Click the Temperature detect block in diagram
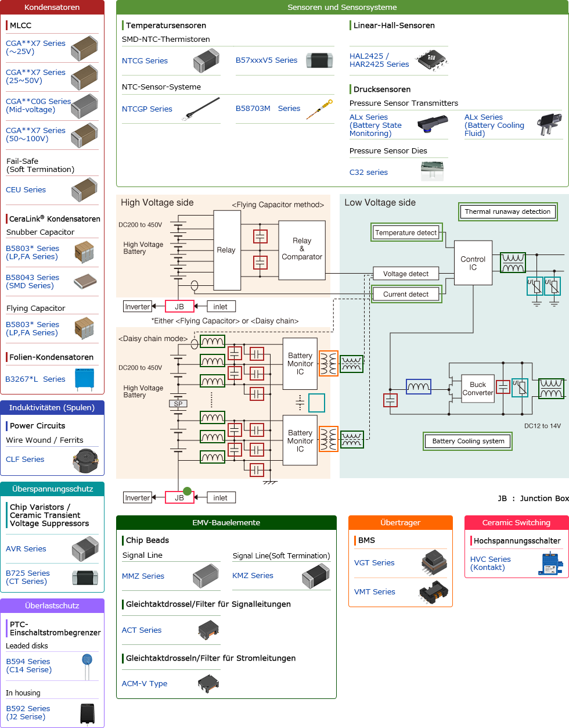Screen dimensions: 569x728 click(x=406, y=232)
